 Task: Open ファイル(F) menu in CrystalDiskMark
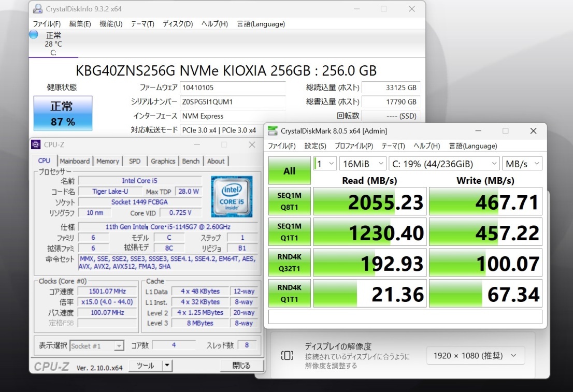(x=282, y=146)
